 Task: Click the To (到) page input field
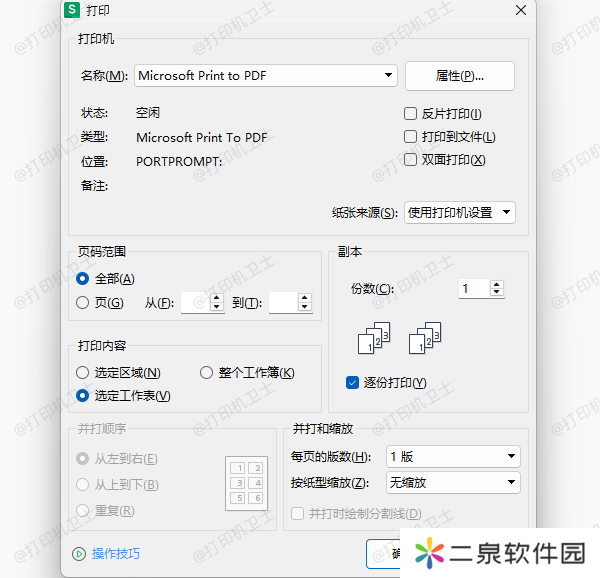pos(283,303)
